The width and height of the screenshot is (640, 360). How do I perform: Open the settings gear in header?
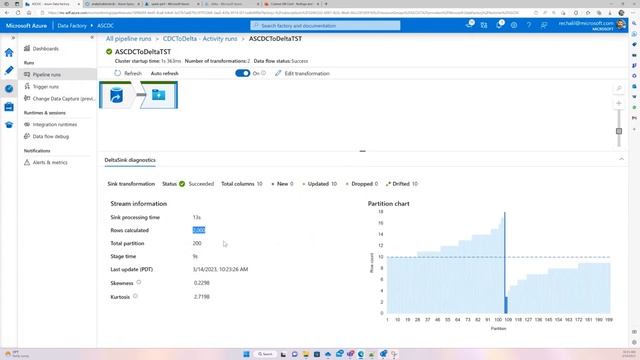pyautogui.click(x=514, y=25)
